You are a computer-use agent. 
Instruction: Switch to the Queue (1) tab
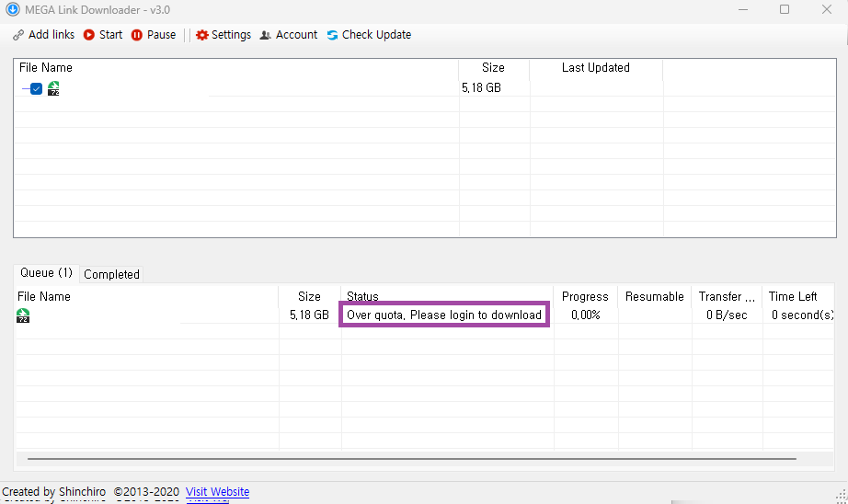47,273
